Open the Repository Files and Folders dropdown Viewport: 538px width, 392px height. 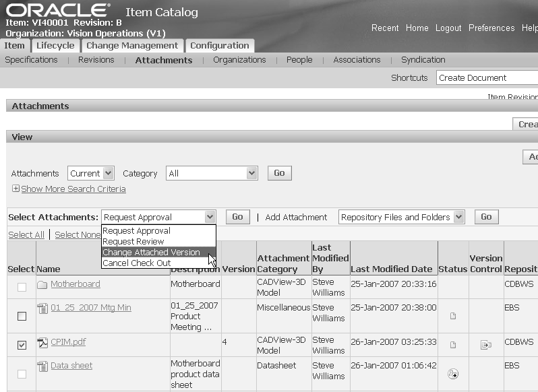[x=401, y=217]
